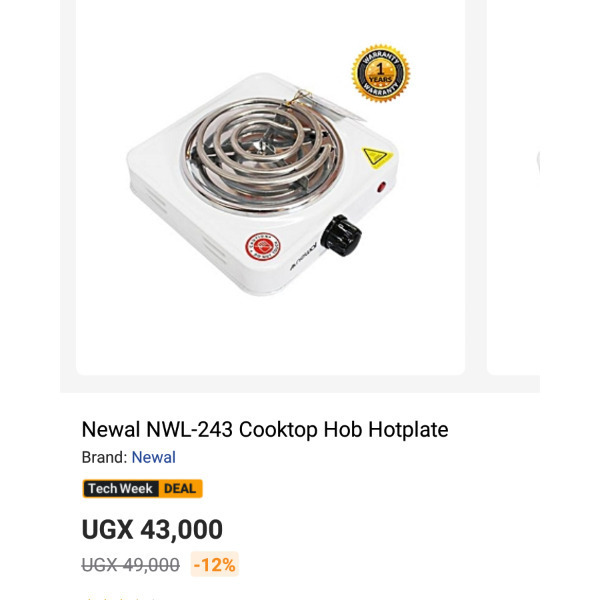This screenshot has height=600, width=600.
Task: Click the -12% discount tag
Action: coord(215,564)
